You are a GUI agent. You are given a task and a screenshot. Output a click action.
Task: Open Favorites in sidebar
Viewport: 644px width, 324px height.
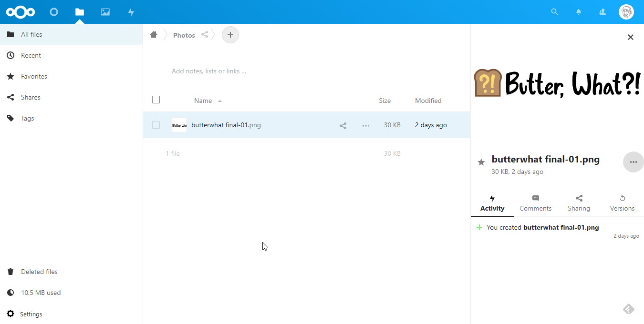[x=71, y=76]
